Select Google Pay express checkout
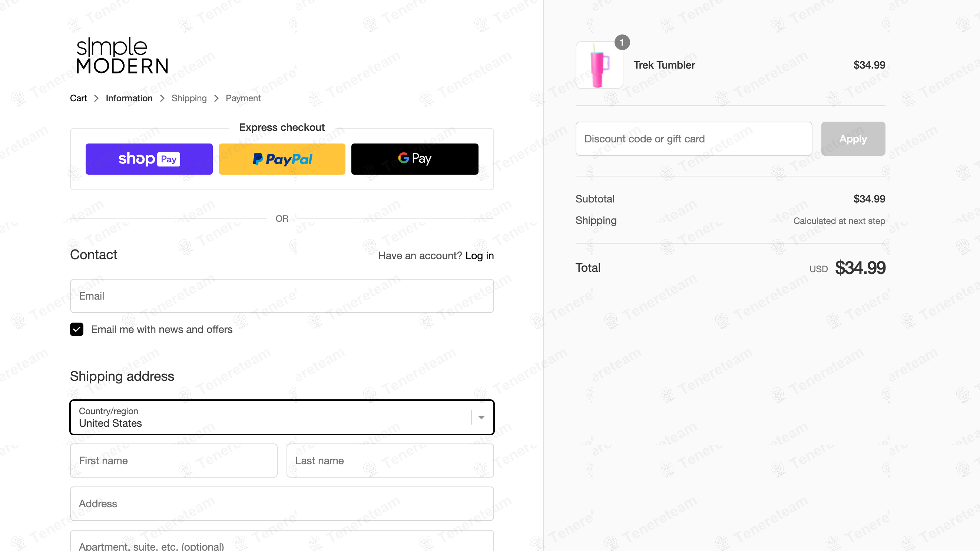 coord(415,159)
